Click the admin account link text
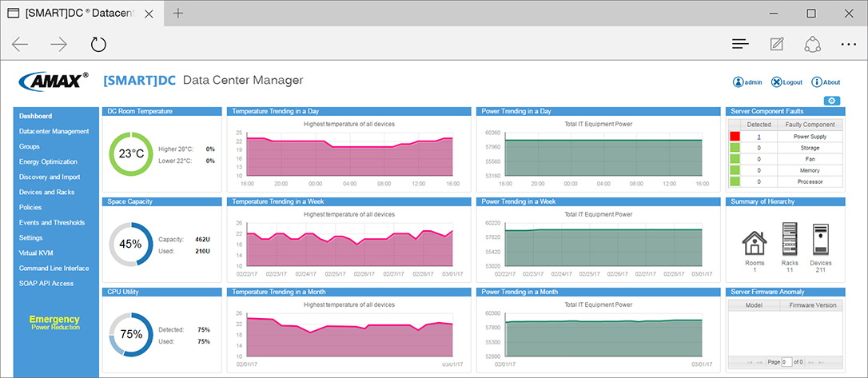The height and width of the screenshot is (378, 868). pos(754,82)
